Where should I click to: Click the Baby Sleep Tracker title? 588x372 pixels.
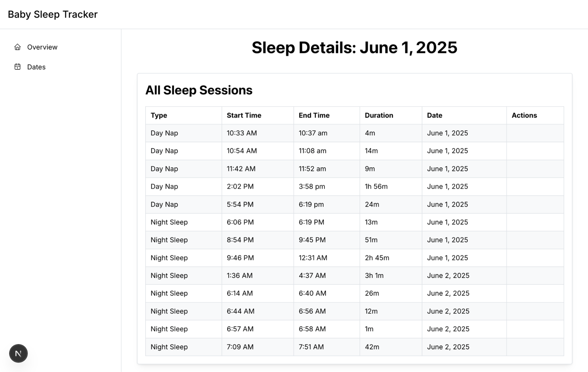[53, 14]
